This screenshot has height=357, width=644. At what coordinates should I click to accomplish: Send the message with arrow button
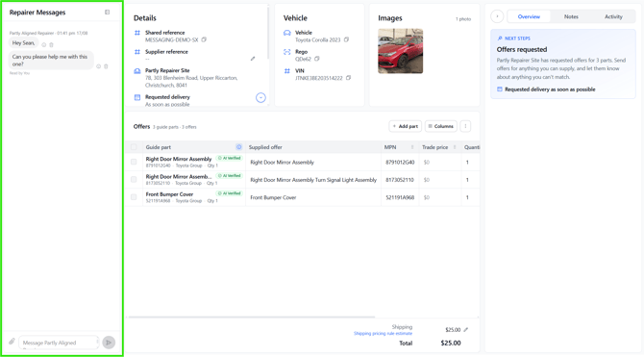[x=109, y=343]
